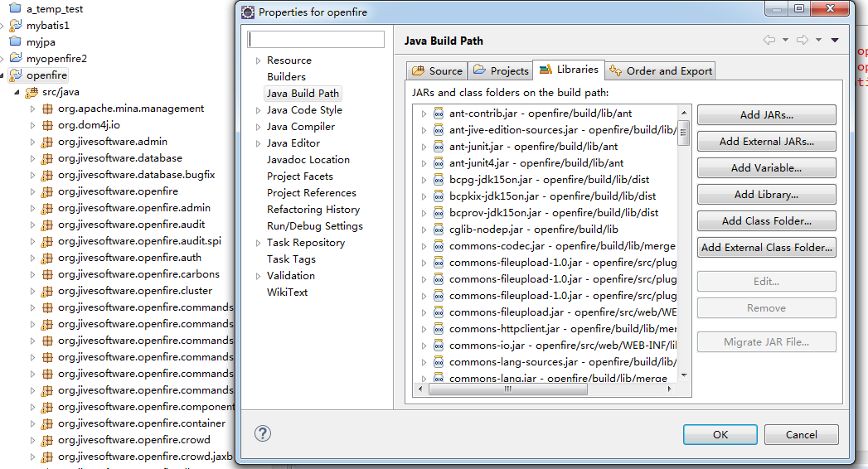Expand the Validation category
Screen dimensions: 868x469
coord(258,277)
